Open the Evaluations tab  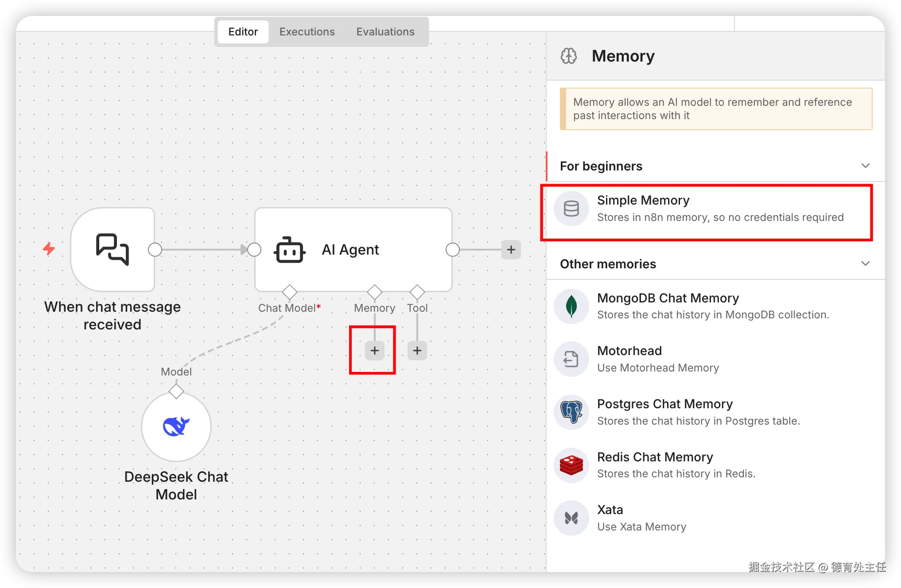385,32
